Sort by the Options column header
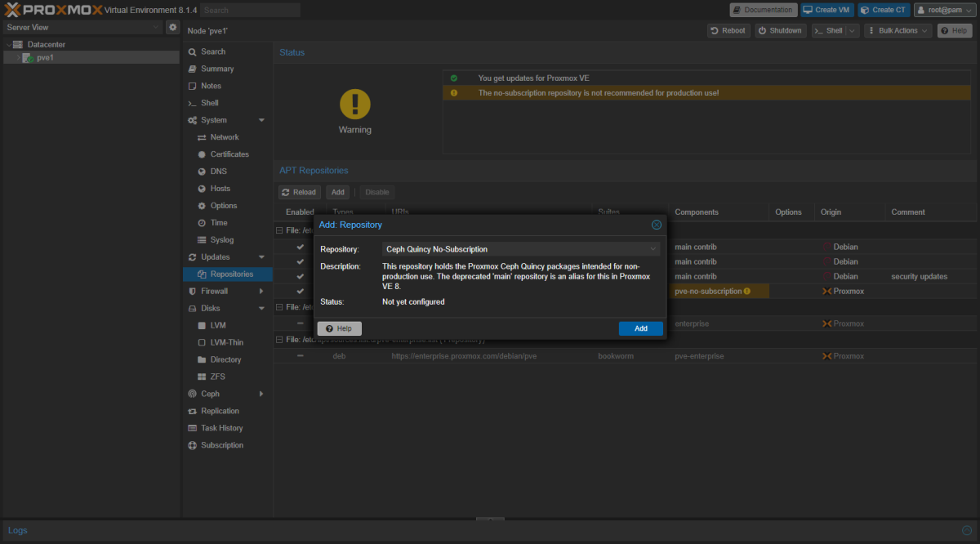 click(792, 212)
